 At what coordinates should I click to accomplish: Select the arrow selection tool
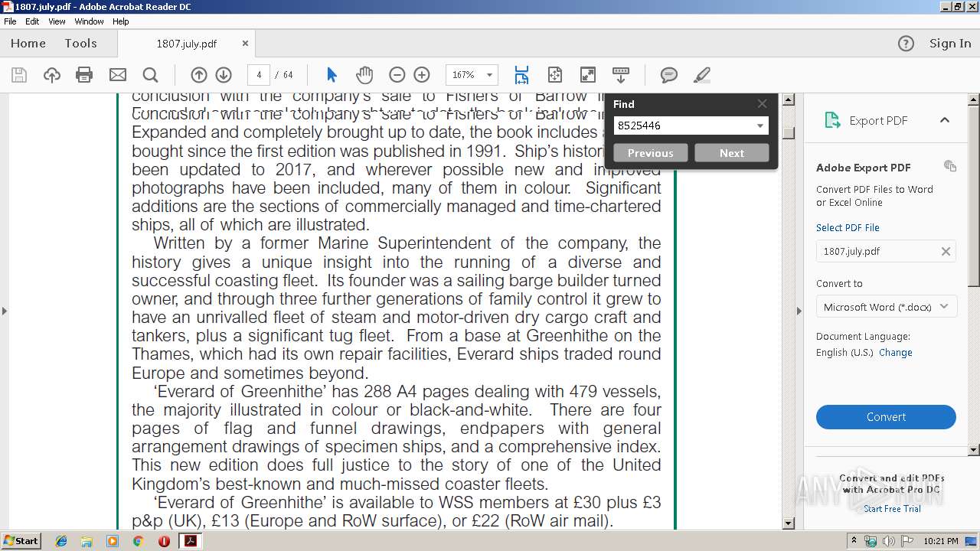tap(332, 75)
